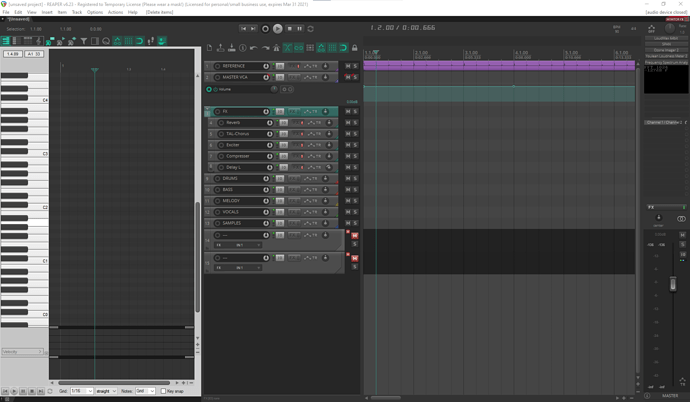Toggle the Repeat loop button in transport
690x402 pixels.
point(310,29)
